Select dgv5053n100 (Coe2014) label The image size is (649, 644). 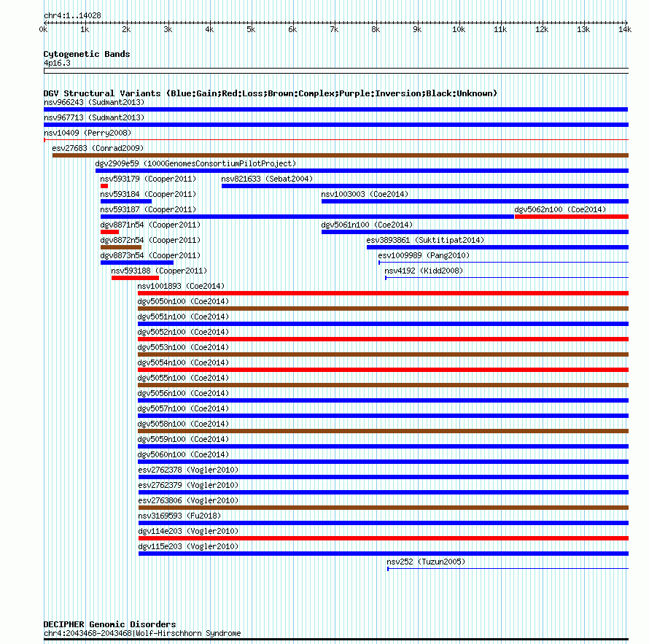coord(183,347)
